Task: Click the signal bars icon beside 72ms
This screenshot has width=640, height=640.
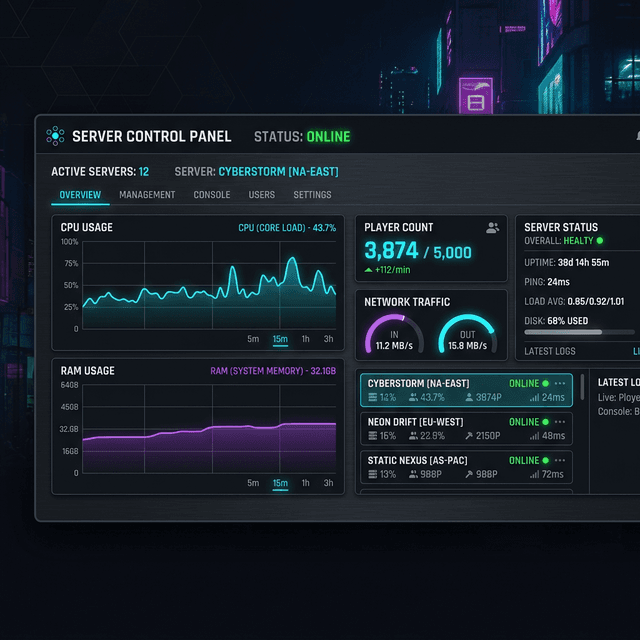Action: click(534, 475)
